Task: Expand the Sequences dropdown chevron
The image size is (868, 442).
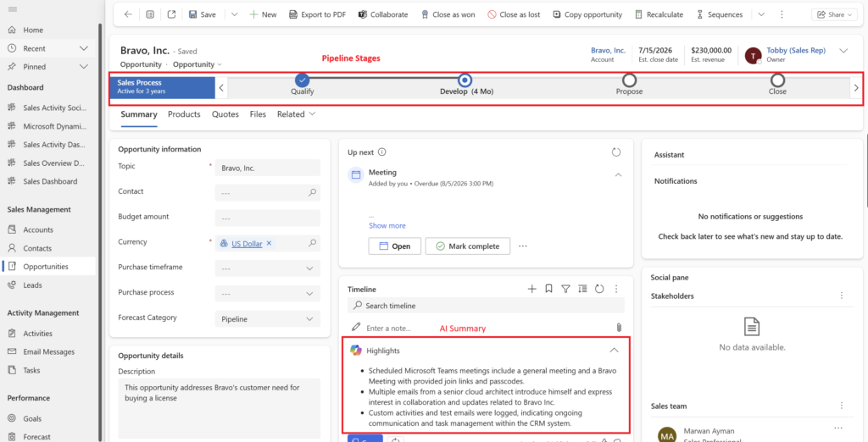Action: point(762,14)
